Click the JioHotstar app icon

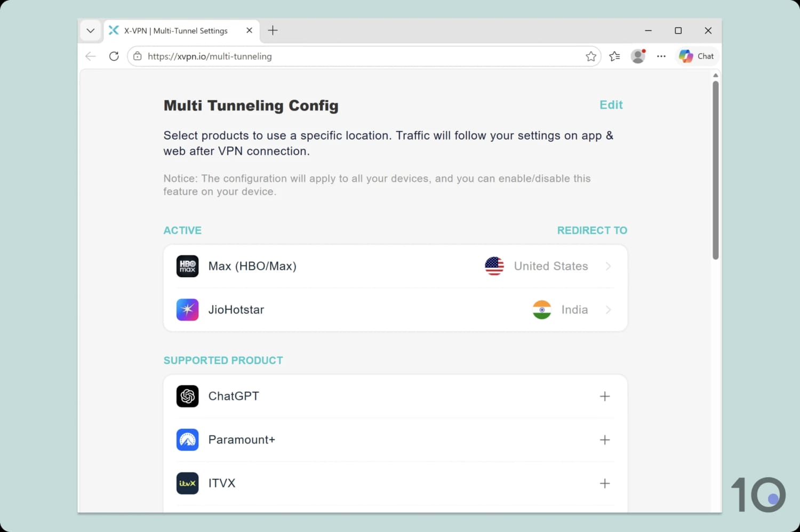coord(187,310)
